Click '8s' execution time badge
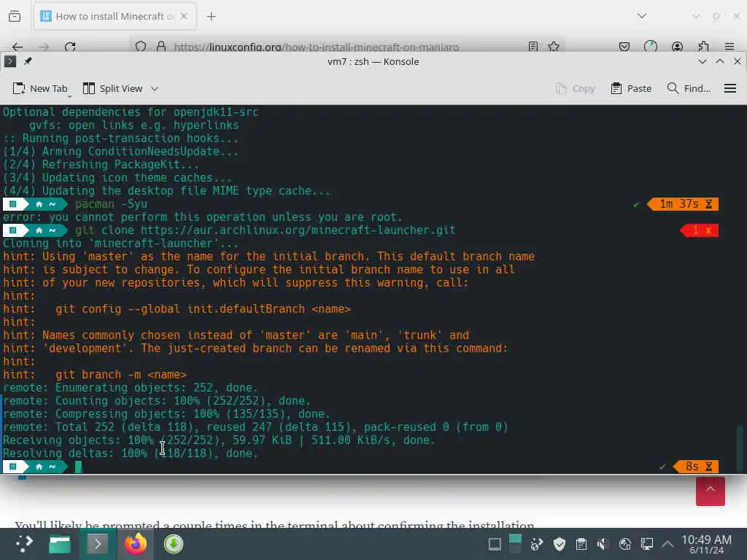The image size is (747, 560). pos(696,467)
